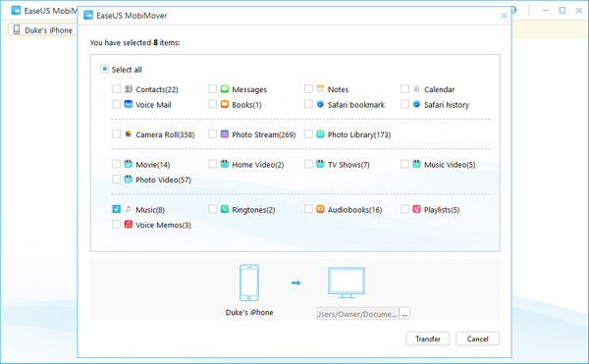Check the Calendar checkbox
Image resolution: width=589 pixels, height=364 pixels.
click(404, 89)
